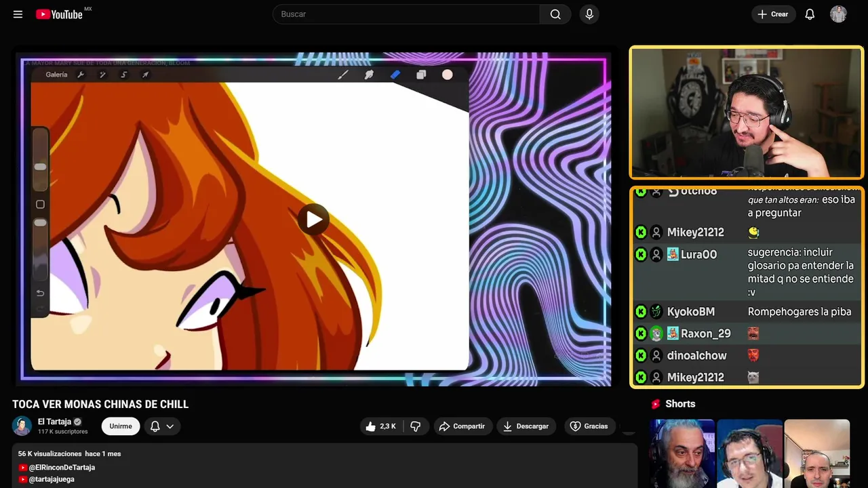Select the arrow transform tool
The width and height of the screenshot is (868, 488).
(x=145, y=75)
